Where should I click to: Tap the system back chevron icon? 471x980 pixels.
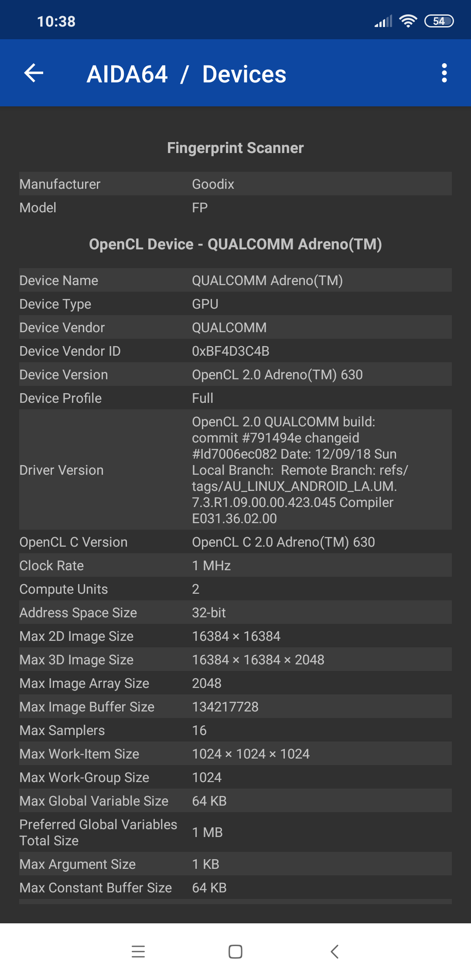coord(334,951)
